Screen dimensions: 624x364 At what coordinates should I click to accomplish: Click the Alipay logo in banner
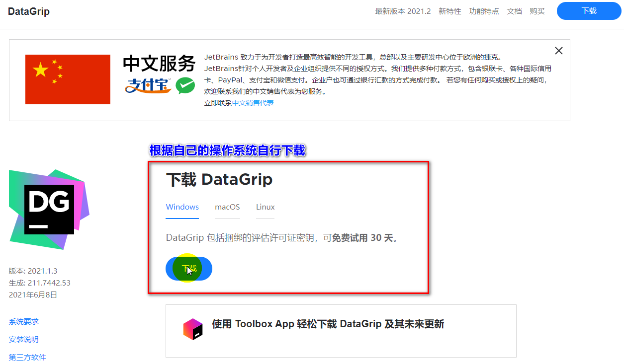(148, 85)
